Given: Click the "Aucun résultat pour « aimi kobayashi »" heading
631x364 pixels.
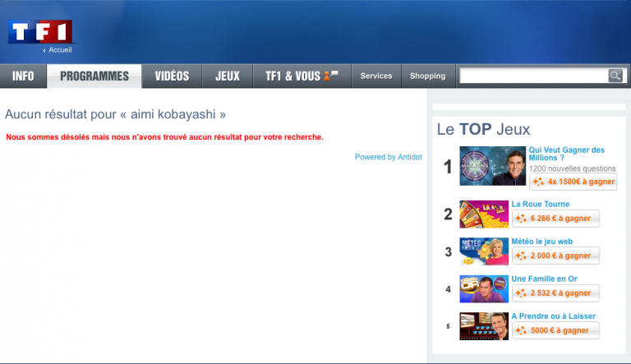Looking at the screenshot, I should pyautogui.click(x=115, y=114).
